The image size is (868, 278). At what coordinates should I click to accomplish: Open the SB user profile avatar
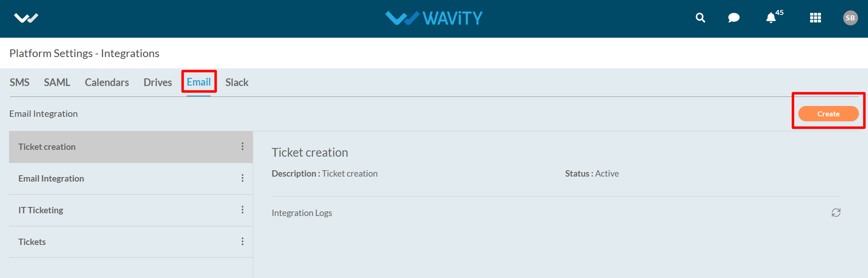pyautogui.click(x=850, y=18)
